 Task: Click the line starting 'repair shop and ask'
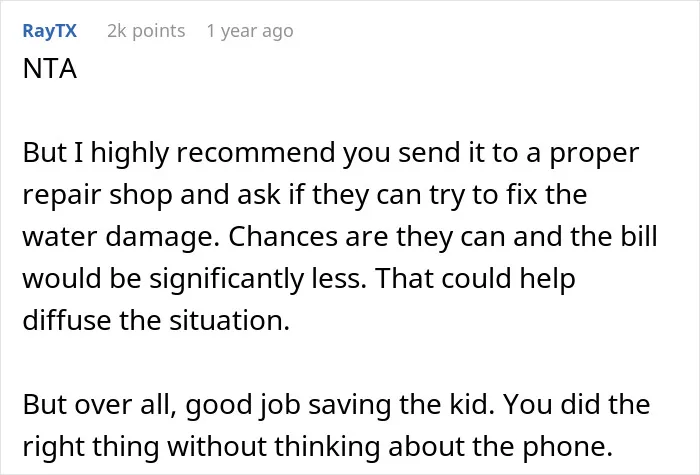coord(304,195)
